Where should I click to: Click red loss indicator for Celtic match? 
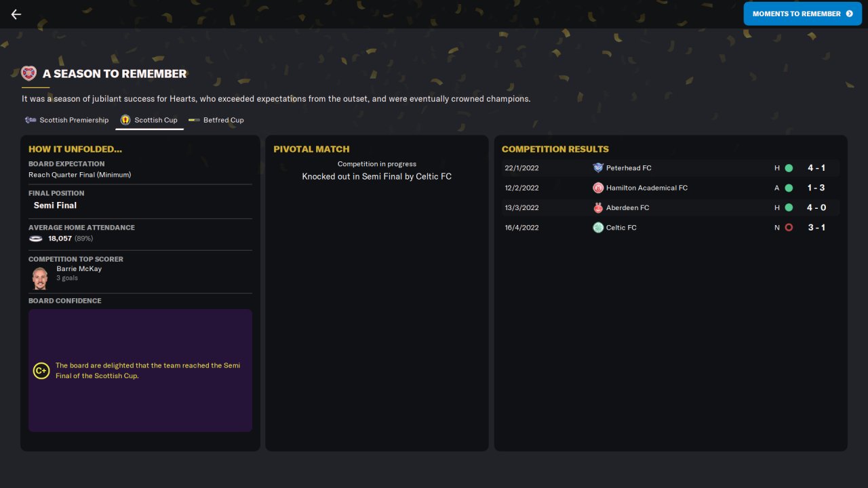click(x=789, y=228)
